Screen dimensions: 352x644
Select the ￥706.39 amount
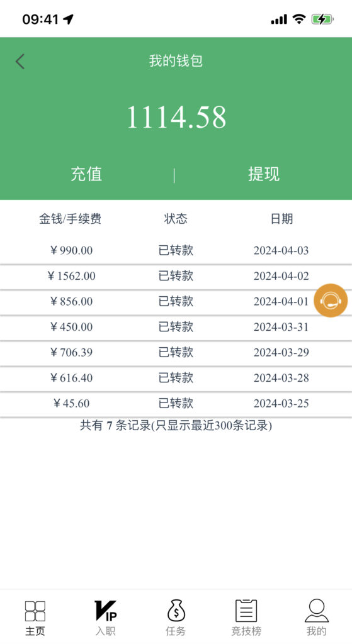click(x=71, y=352)
